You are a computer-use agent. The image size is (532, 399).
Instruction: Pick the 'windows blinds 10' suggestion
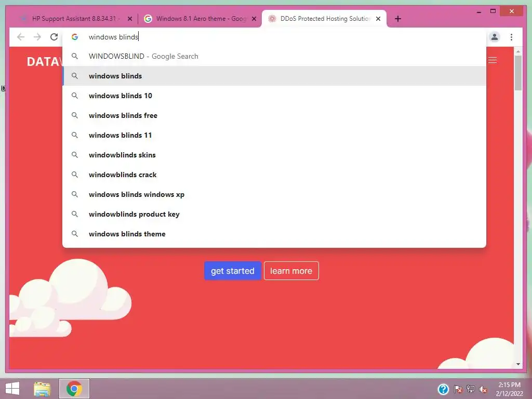[x=274, y=96]
